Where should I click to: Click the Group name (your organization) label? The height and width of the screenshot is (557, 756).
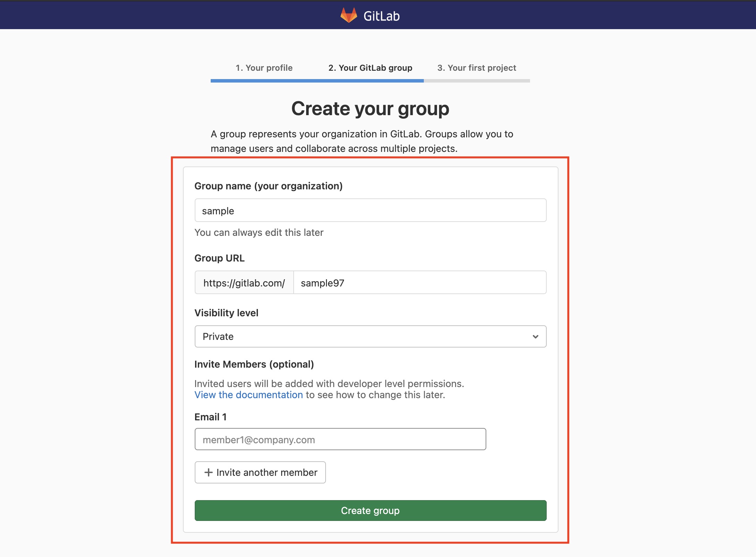[268, 186]
